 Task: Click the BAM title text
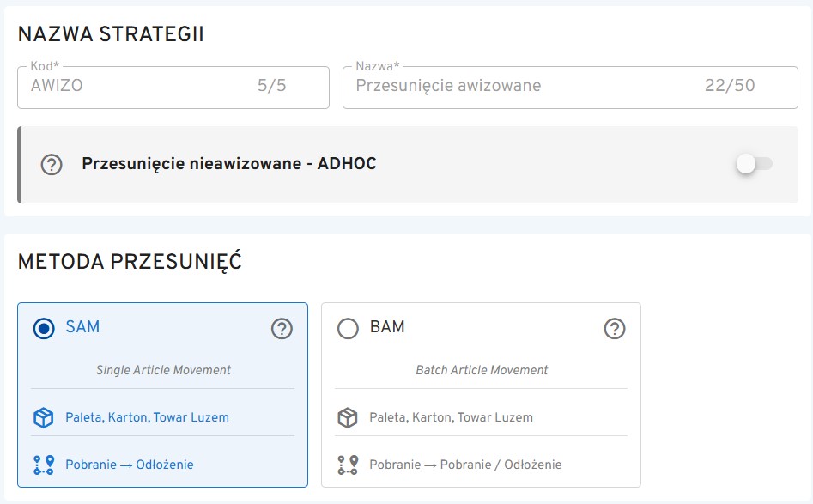pyautogui.click(x=387, y=327)
